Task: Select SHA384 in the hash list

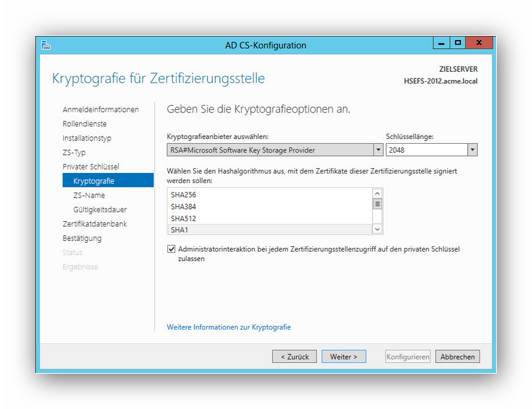Action: click(183, 206)
